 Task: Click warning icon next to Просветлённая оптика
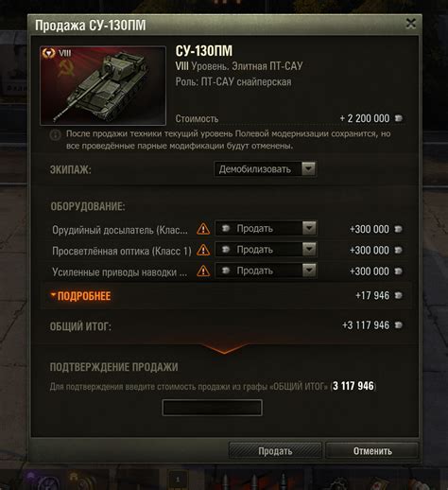pyautogui.click(x=203, y=251)
